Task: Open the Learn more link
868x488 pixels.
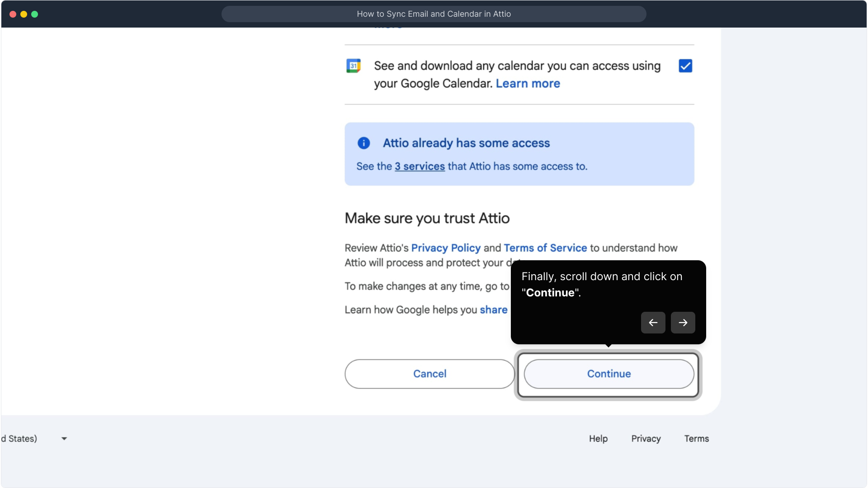Action: [x=528, y=84]
